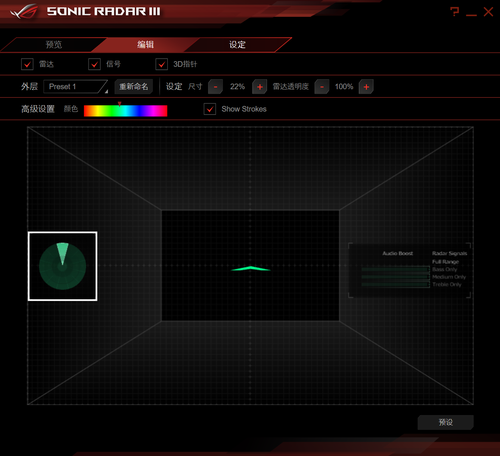The height and width of the screenshot is (456, 500).
Task: Uncheck the Show Strokes checkbox
Action: 210,109
